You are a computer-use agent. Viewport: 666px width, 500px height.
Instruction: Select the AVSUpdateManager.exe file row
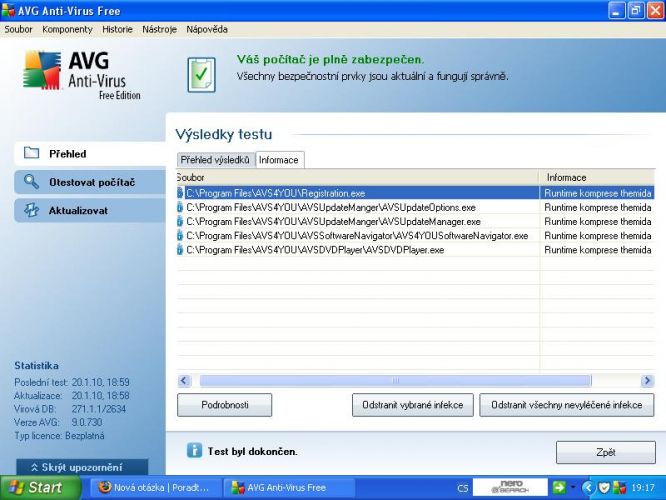(x=415, y=221)
